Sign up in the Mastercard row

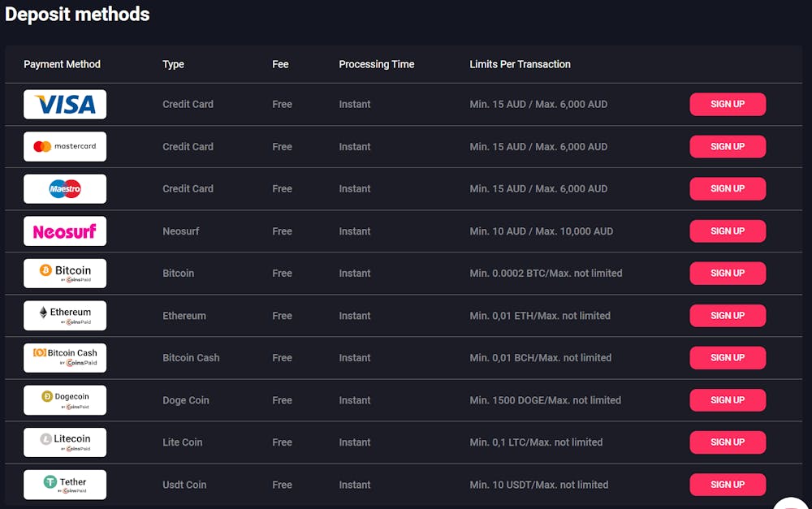728,147
